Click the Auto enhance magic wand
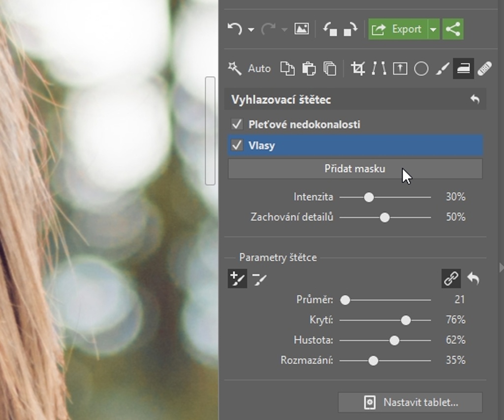This screenshot has width=504, height=420. click(234, 68)
